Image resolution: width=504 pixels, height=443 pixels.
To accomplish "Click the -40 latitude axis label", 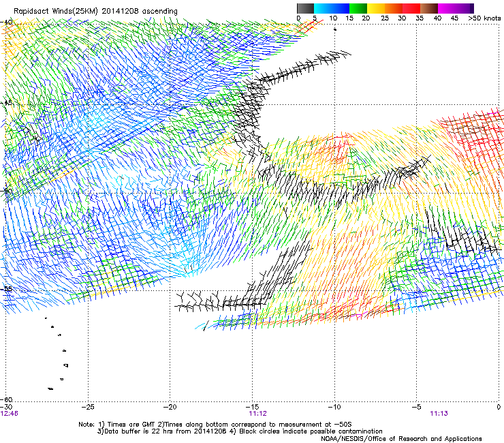I will click(6, 22).
